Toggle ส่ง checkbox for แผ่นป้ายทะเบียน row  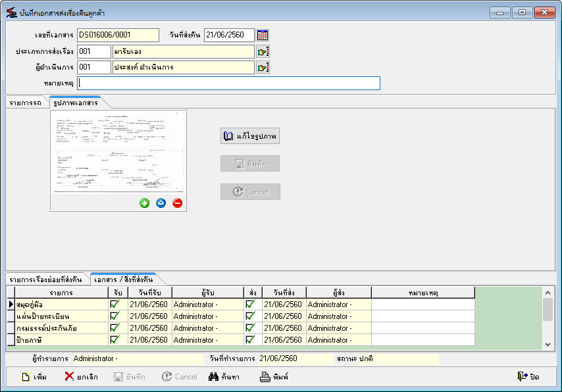pyautogui.click(x=250, y=316)
